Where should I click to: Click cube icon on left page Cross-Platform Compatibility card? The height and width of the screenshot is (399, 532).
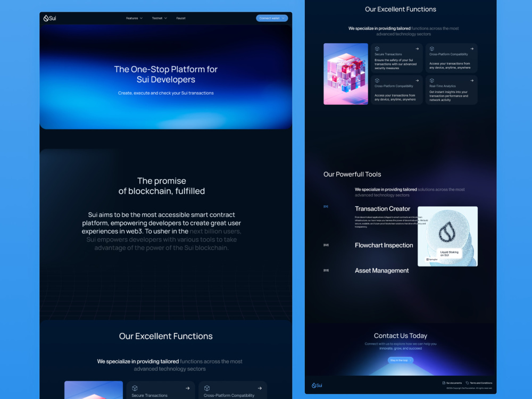pyautogui.click(x=207, y=388)
